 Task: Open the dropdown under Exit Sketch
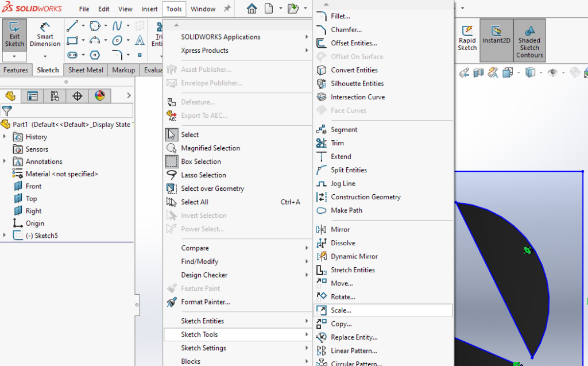click(x=14, y=56)
